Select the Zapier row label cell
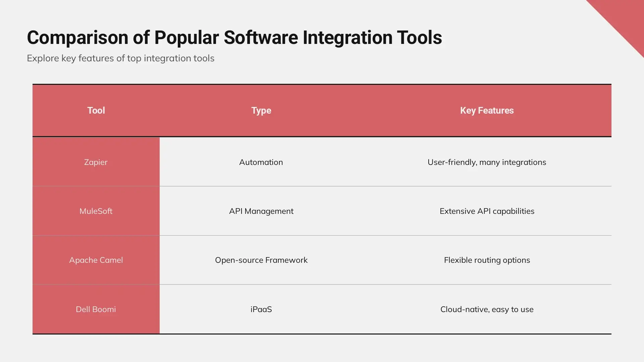The width and height of the screenshot is (644, 362). point(96,162)
